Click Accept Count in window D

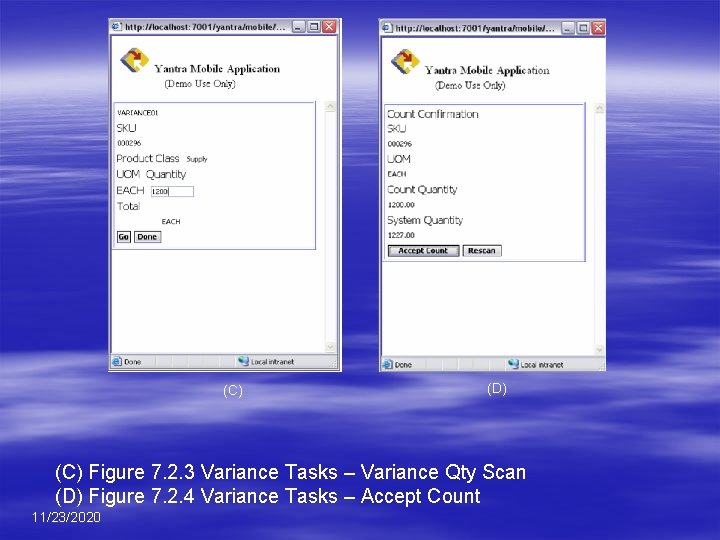pos(423,251)
